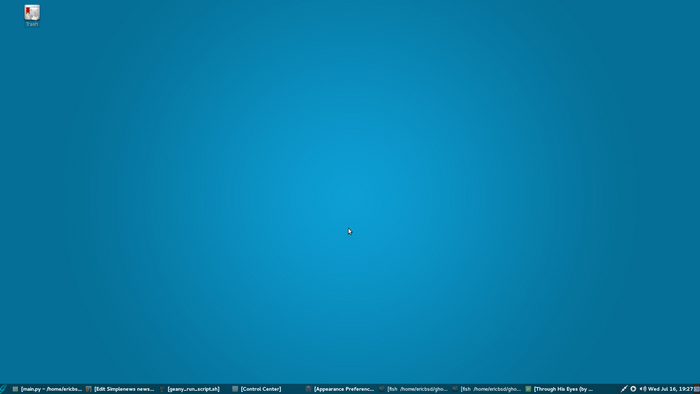Click the menu launcher icon in panel corner
The width and height of the screenshot is (700, 394).
tap(3, 389)
